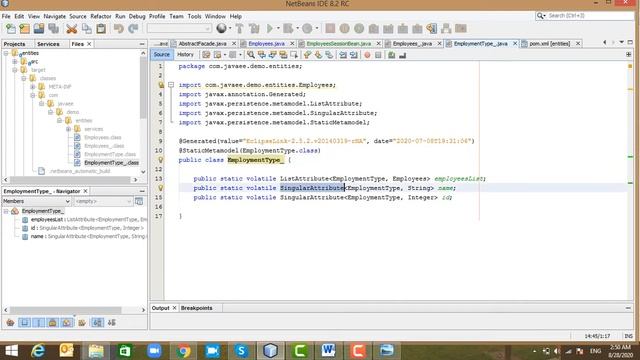Click the Build Project hammer icon
This screenshot has width=640, height=360.
[x=240, y=29]
